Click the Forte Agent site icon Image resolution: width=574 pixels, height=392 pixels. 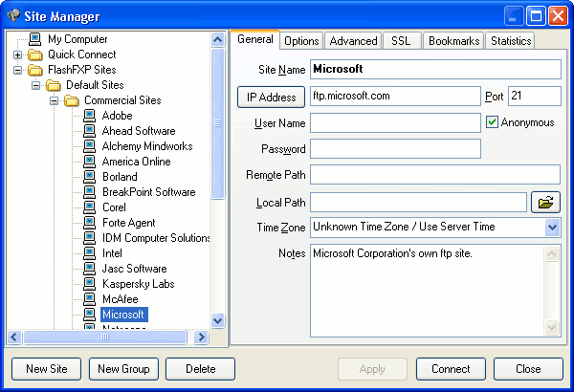click(89, 223)
